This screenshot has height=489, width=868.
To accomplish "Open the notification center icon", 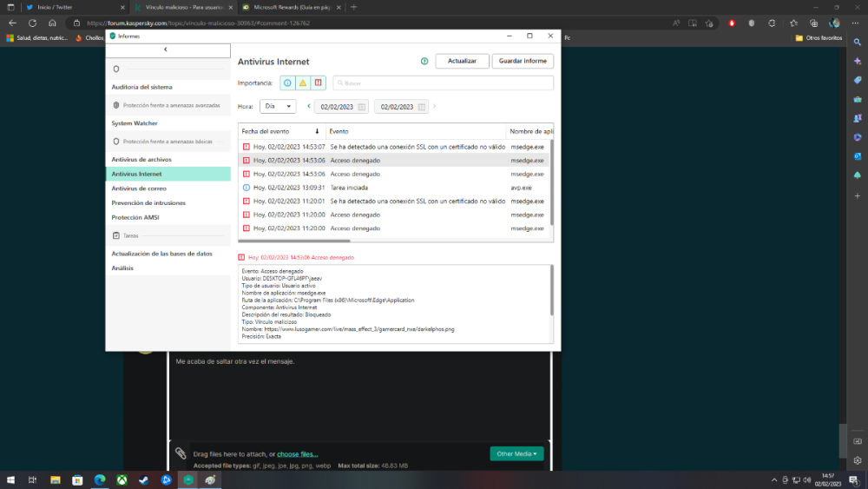I will point(853,480).
